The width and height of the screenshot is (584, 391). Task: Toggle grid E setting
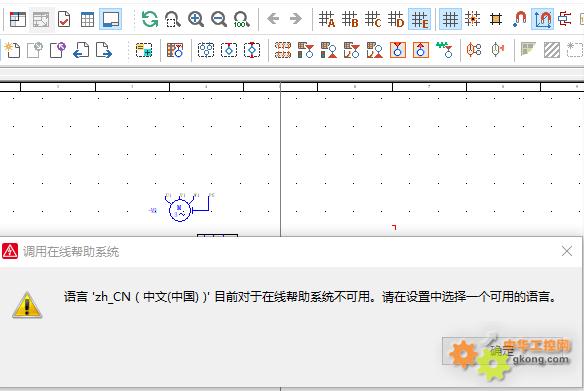pos(419,19)
